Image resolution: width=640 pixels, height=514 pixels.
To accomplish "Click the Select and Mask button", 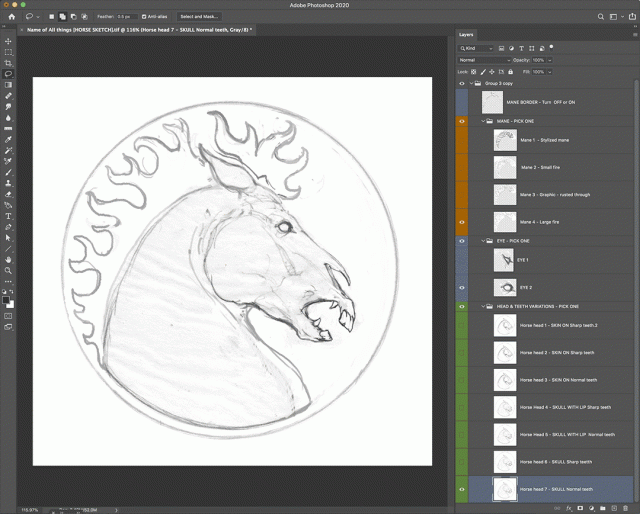I will point(200,17).
